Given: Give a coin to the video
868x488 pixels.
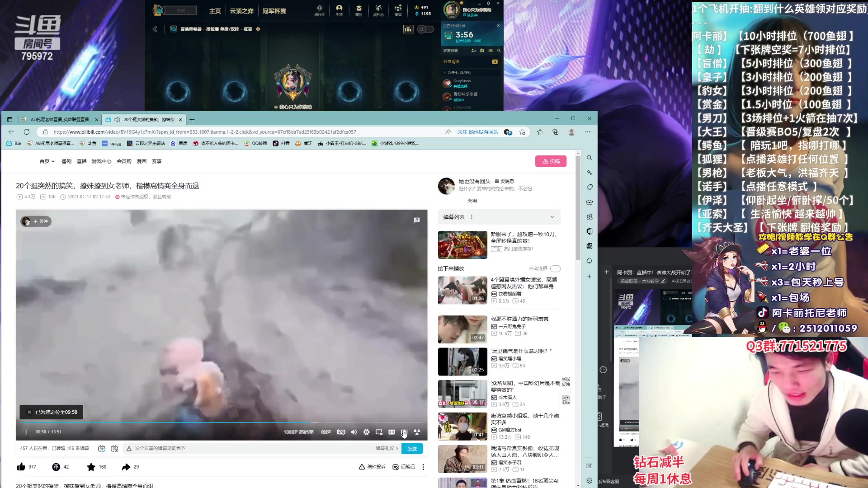Looking at the screenshot, I should (x=56, y=467).
